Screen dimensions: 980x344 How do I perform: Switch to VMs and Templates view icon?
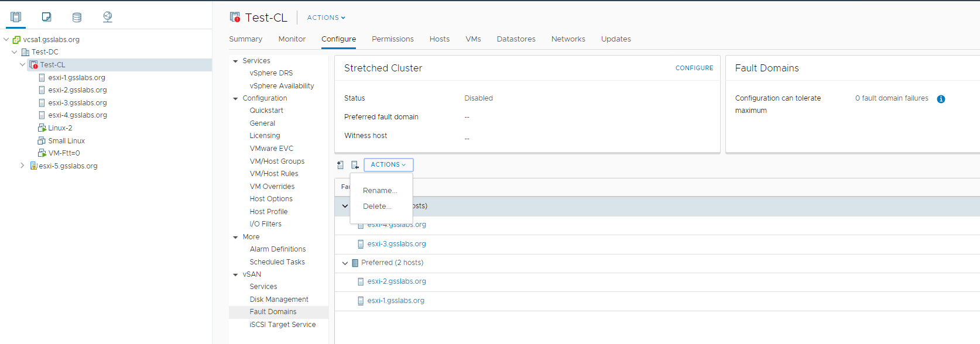pos(47,17)
